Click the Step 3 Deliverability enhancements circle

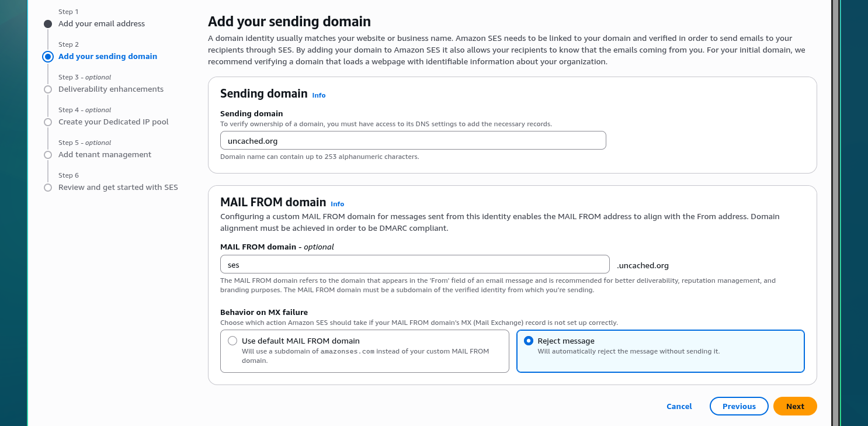(x=48, y=89)
